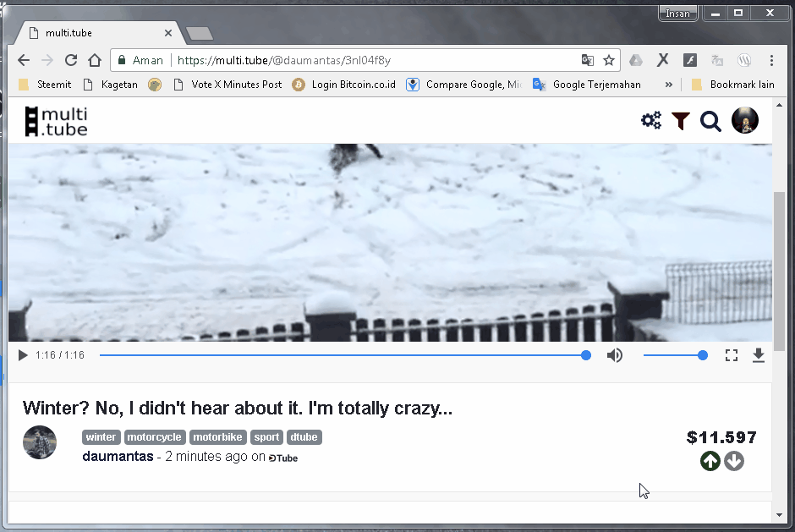The image size is (795, 532).
Task: Open the WordPress extension icon
Action: click(744, 60)
